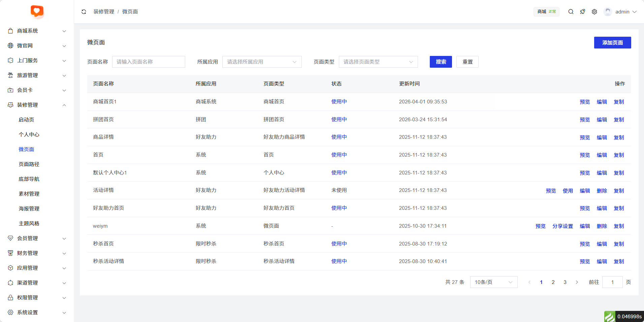The height and width of the screenshot is (322, 644).
Task: Go to page 2 in pagination
Action: (553, 282)
